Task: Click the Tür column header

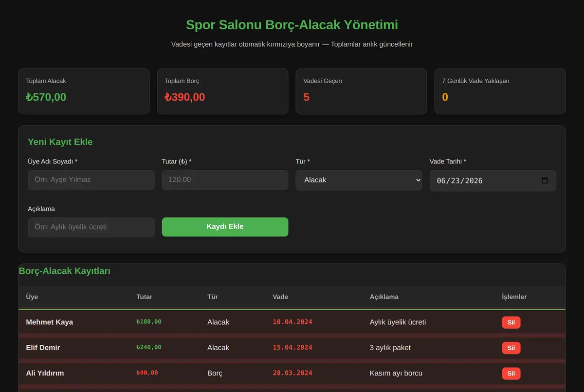Action: coord(213,297)
